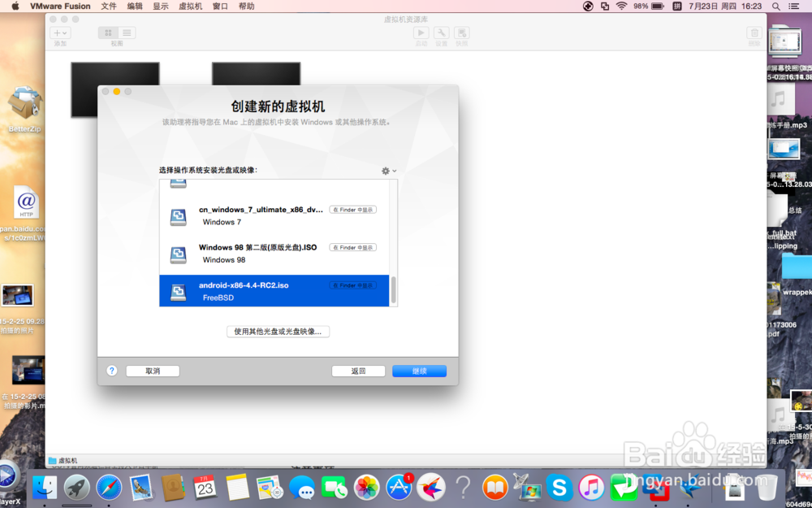Click the 启动 play button in the library toolbar
This screenshot has width=812, height=508.
(x=421, y=33)
